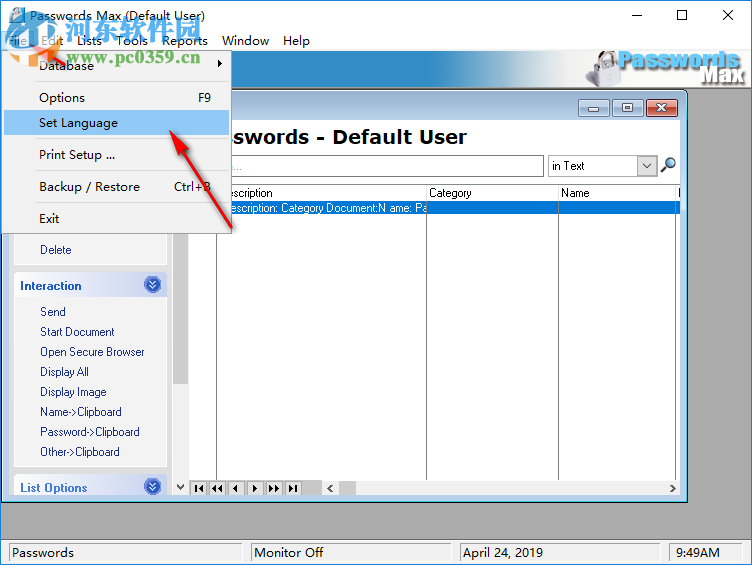This screenshot has width=752, height=565.
Task: Select Set Language menu entry
Action: coord(116,123)
